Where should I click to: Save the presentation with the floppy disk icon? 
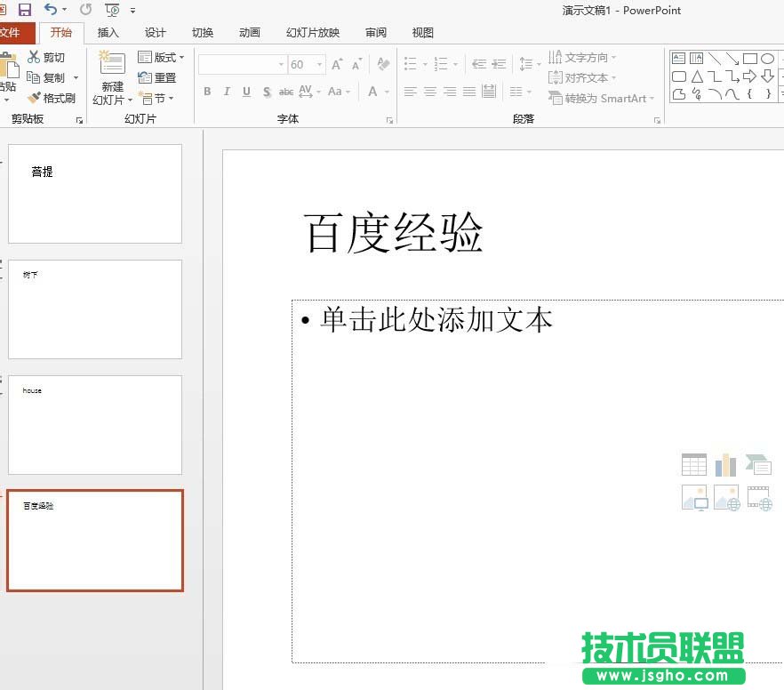coord(24,10)
